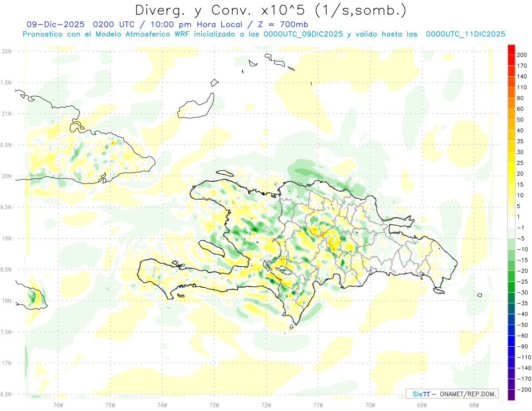Image resolution: width=532 pixels, height=411 pixels.
Task: Click the '68W' longitude label
Action: click(x=473, y=405)
